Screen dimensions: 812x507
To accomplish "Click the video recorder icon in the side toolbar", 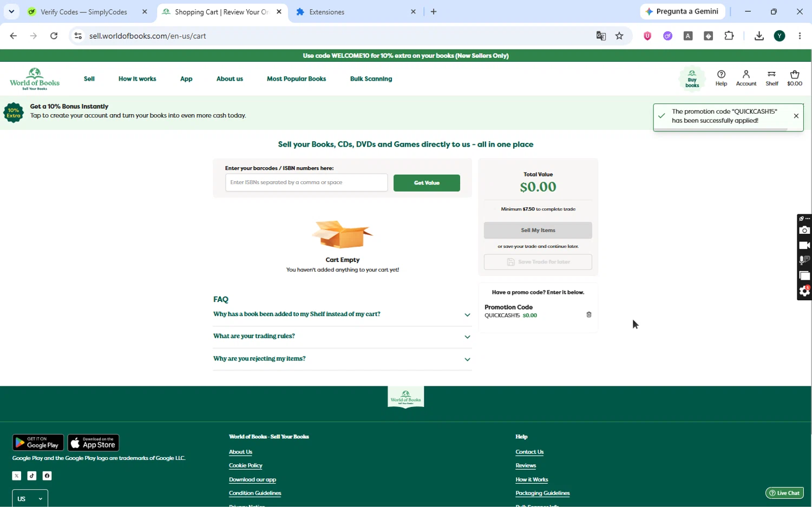I will 804,246.
